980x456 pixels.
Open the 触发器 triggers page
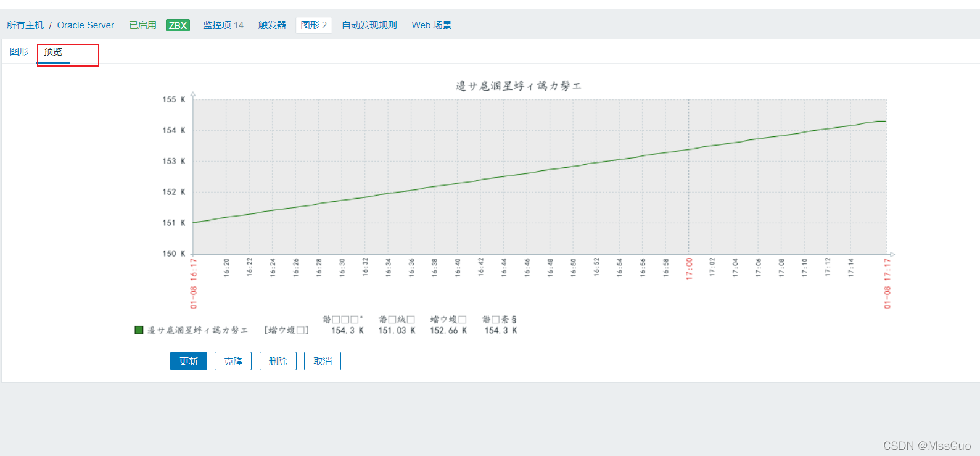coord(272,25)
